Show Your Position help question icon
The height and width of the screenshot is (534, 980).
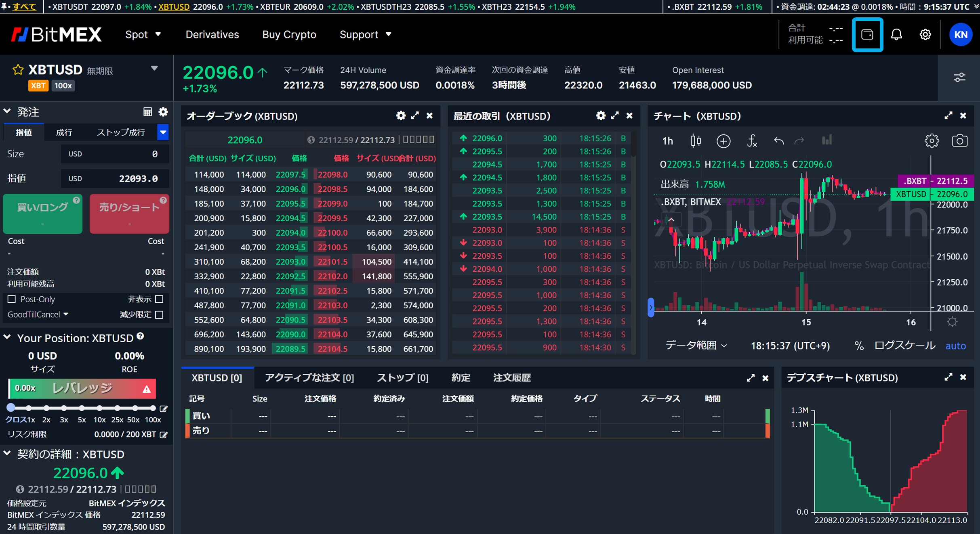click(x=140, y=336)
